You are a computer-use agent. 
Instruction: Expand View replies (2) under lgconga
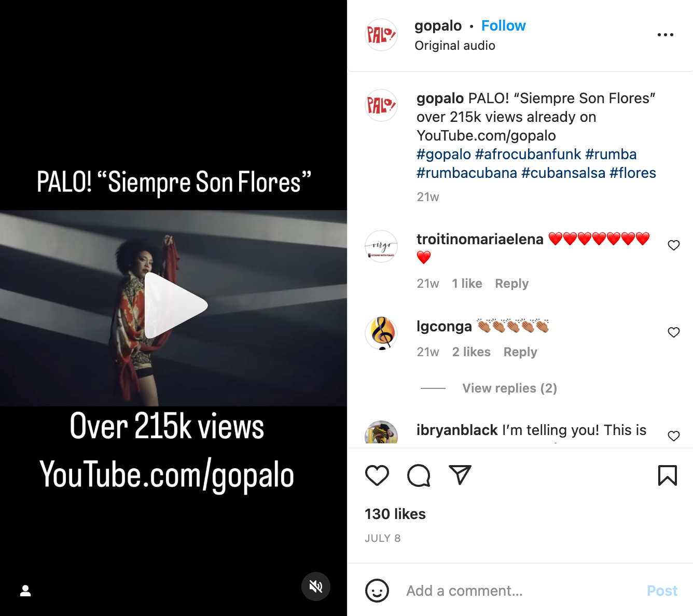(509, 388)
